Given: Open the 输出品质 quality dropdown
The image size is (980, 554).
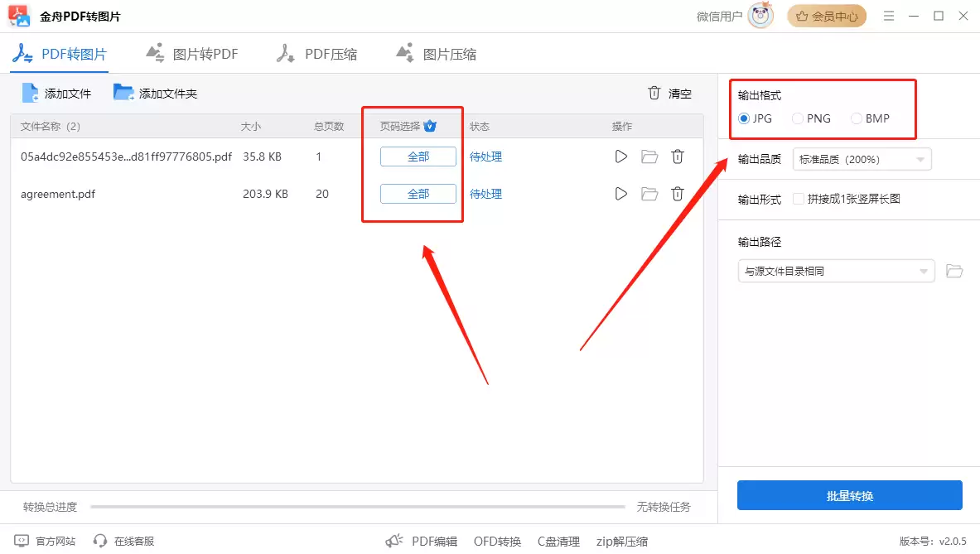Looking at the screenshot, I should coord(862,158).
